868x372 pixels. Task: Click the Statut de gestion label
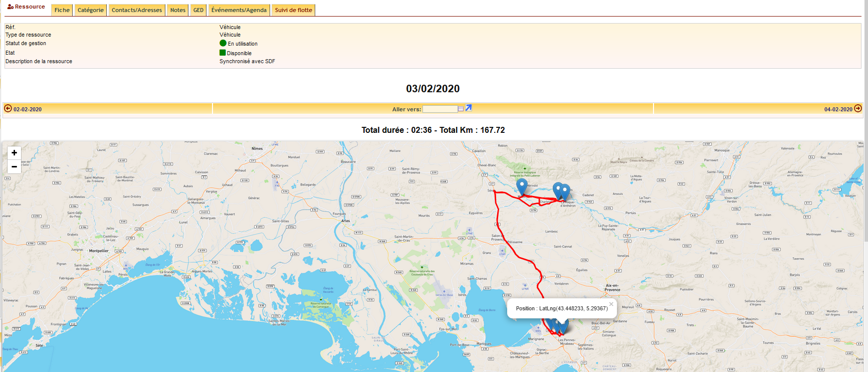[26, 43]
